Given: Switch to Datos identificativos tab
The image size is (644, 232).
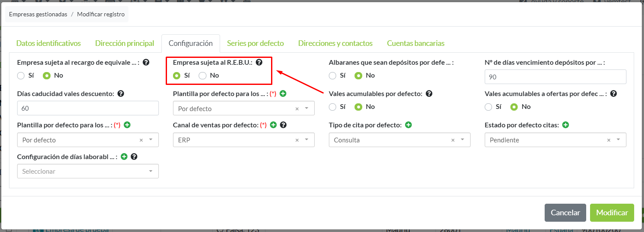Looking at the screenshot, I should [48, 43].
